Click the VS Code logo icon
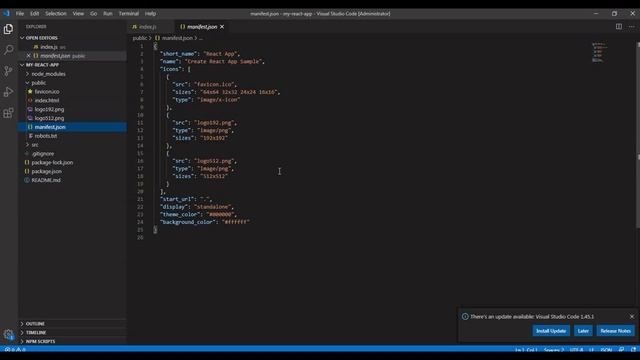The height and width of the screenshot is (360, 640). 6,13
